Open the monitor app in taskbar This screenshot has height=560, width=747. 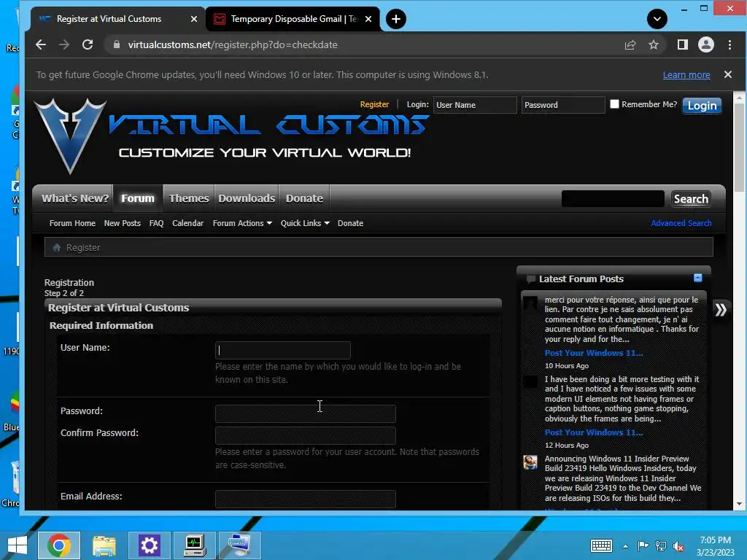[194, 545]
